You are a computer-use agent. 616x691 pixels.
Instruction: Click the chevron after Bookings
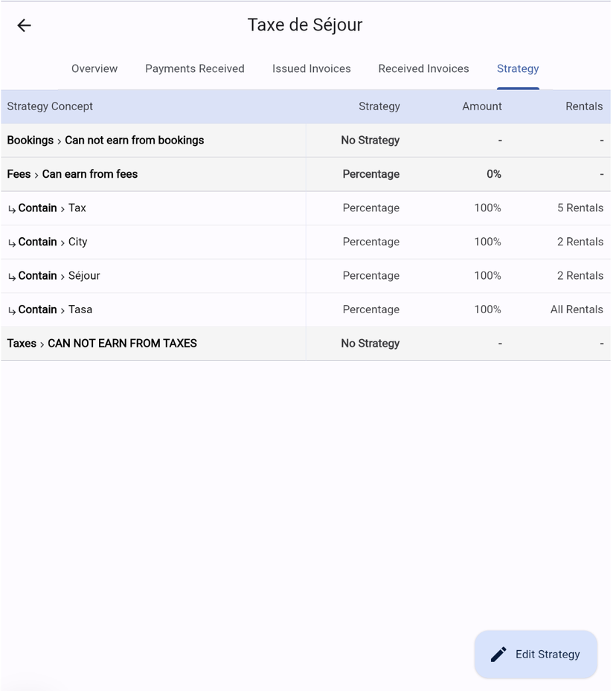click(58, 140)
